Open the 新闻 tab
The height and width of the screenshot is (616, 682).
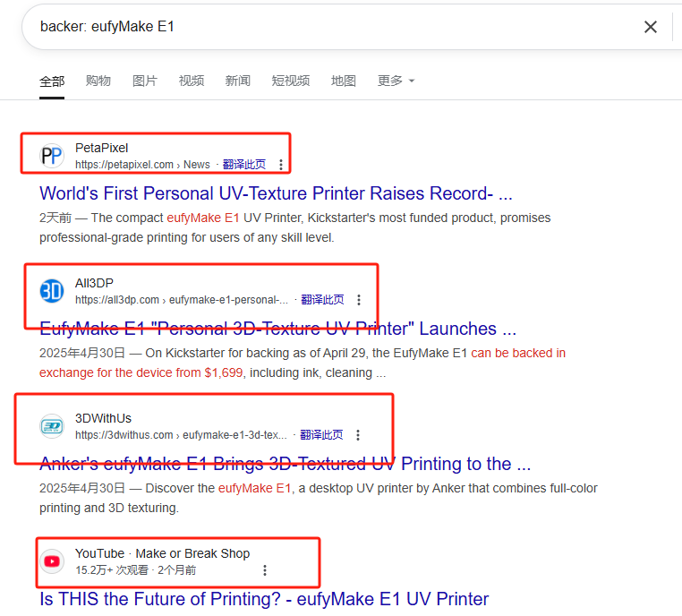pyautogui.click(x=238, y=81)
